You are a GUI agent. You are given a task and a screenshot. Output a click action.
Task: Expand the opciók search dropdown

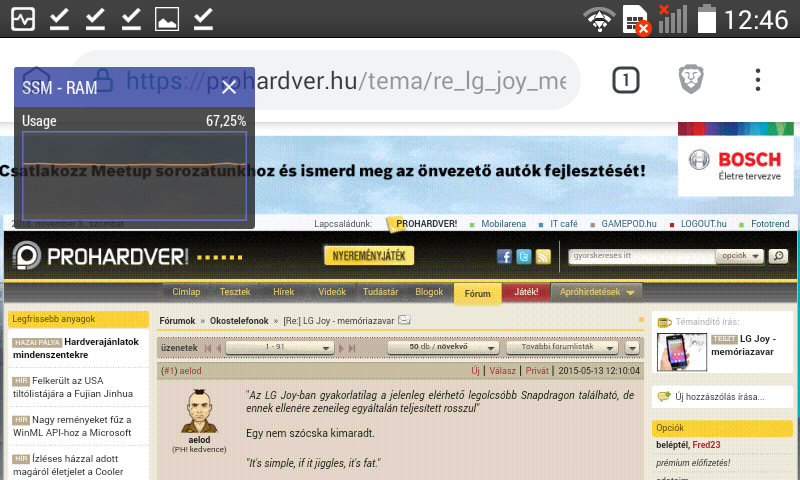[x=739, y=256]
